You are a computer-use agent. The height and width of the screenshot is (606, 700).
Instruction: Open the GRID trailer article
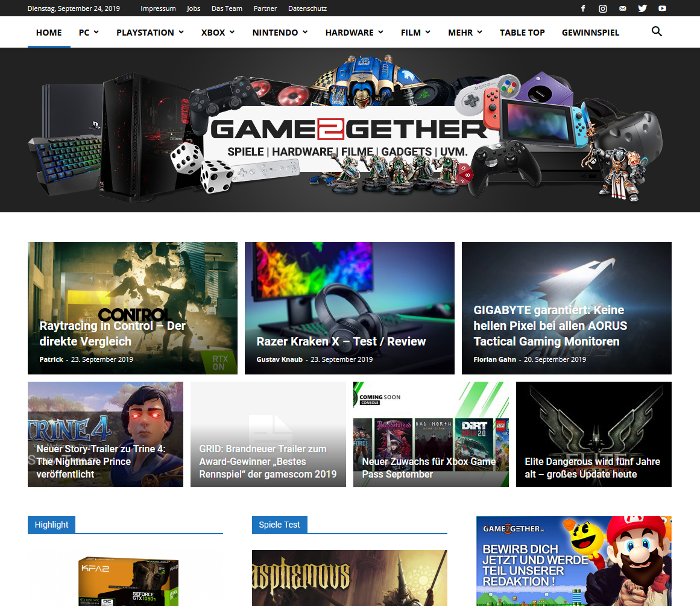click(268, 435)
